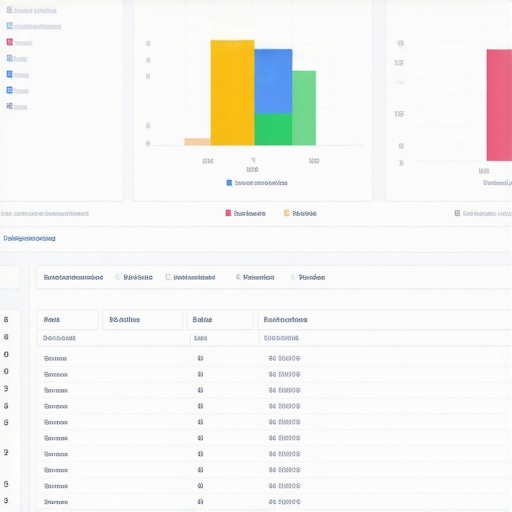Click the bottom dark gray sidebar list icon

[9, 106]
